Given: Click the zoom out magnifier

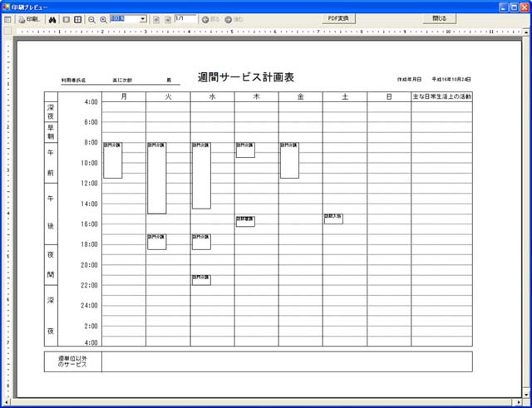Looking at the screenshot, I should coord(91,18).
